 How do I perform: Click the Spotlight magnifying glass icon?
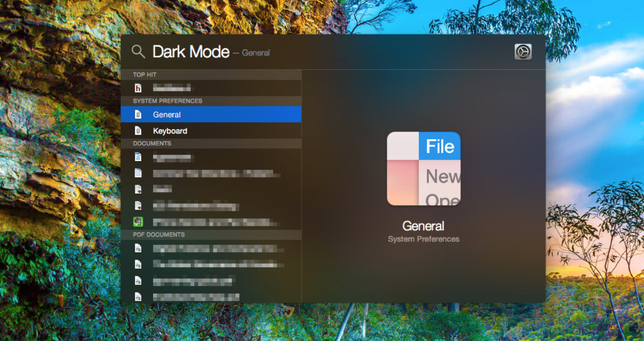[138, 52]
